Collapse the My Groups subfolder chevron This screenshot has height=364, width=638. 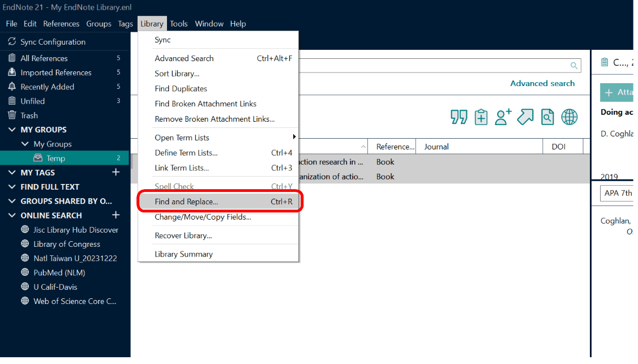[x=25, y=144]
